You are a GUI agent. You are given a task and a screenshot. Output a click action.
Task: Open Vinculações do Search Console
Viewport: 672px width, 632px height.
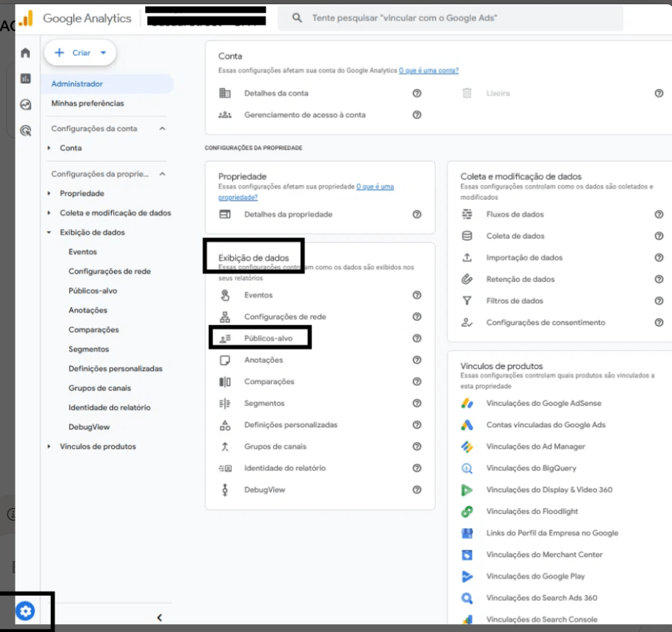542,619
